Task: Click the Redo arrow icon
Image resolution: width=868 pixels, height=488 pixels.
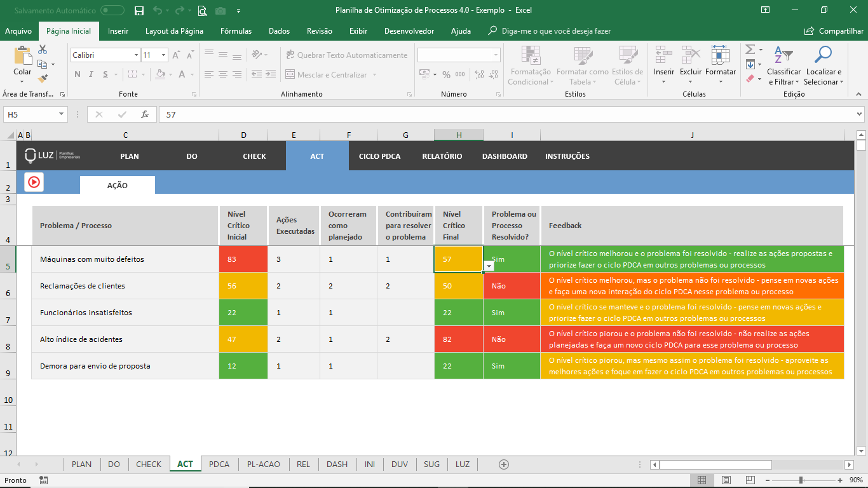Action: point(179,10)
